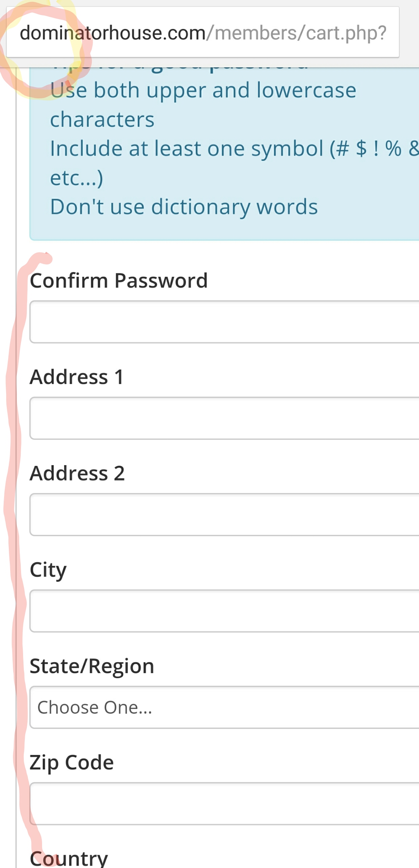This screenshot has width=419, height=868.
Task: Select the Address 2 text box
Action: coord(224,514)
